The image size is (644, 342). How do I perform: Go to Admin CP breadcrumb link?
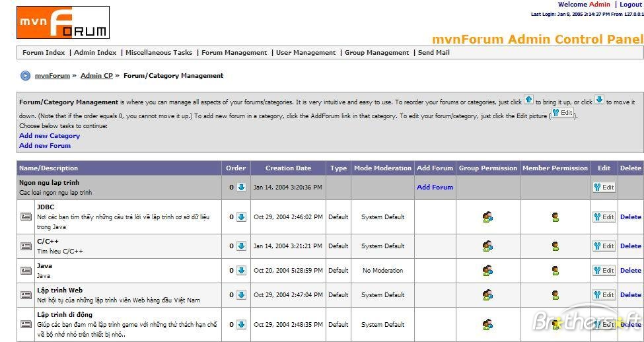(x=96, y=75)
